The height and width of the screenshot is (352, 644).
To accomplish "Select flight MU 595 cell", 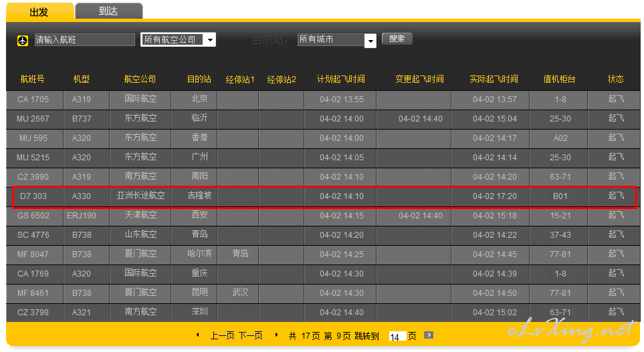I will 35,138.
